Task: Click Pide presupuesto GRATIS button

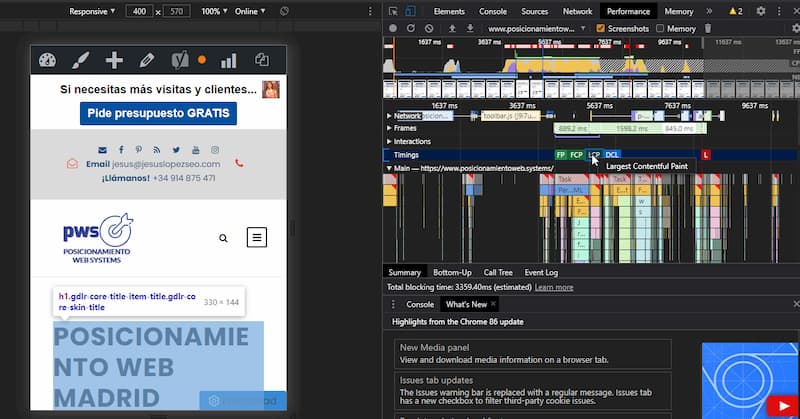Action: tap(158, 113)
